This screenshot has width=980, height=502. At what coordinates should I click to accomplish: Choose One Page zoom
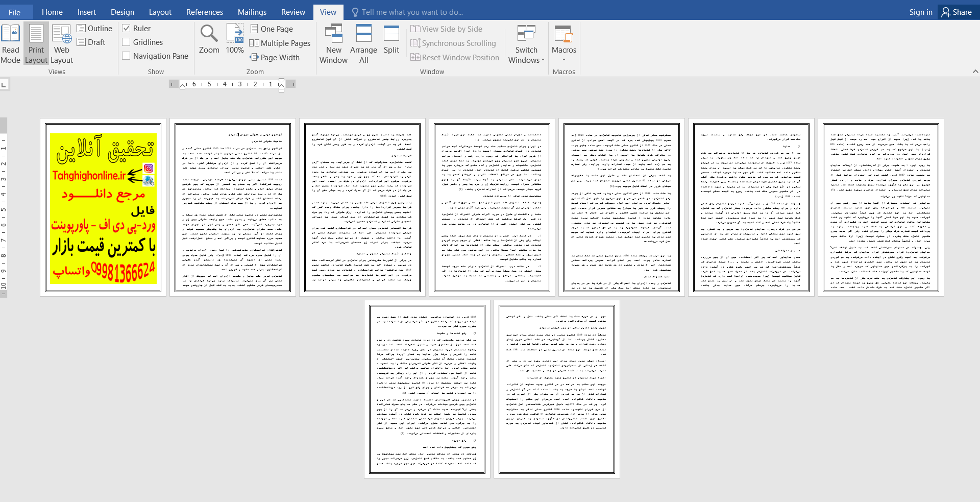click(272, 29)
